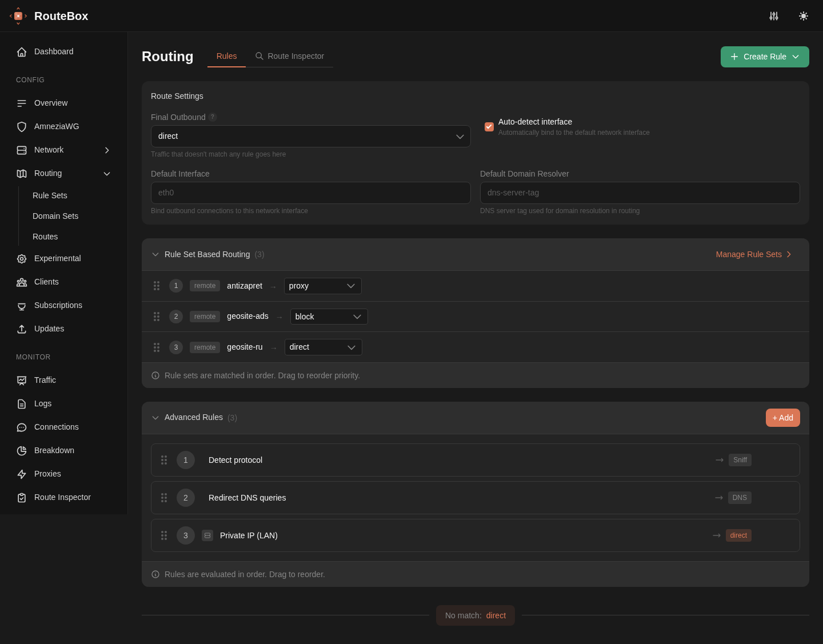Open the Detect protocol rule
Image resolution: width=823 pixels, height=644 pixels.
coord(476,460)
